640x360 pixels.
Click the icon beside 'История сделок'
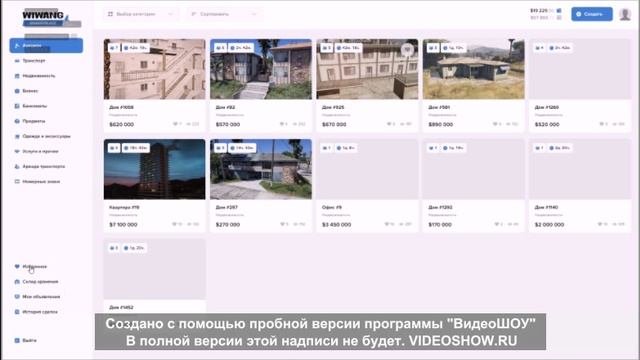tap(17, 312)
